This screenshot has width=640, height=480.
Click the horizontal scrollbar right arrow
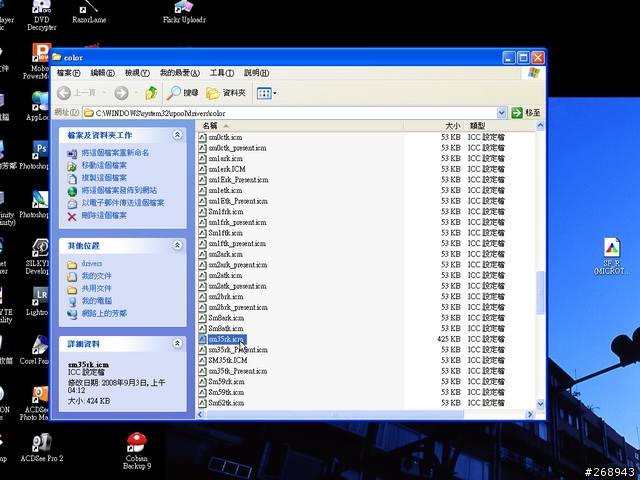[530, 414]
